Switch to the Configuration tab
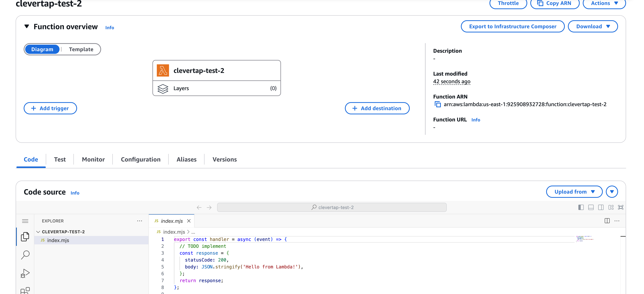The image size is (644, 294). [x=141, y=159]
